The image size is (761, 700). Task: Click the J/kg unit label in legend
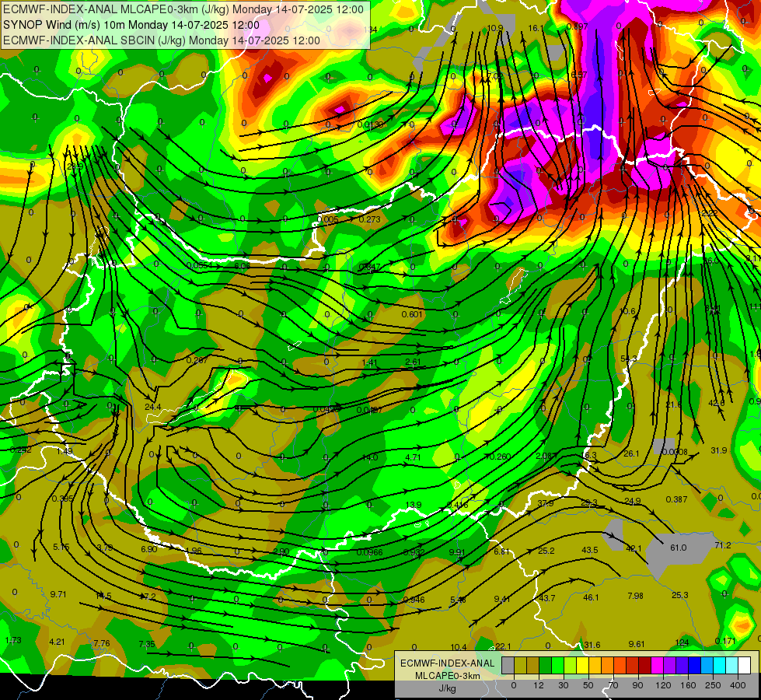coord(448,688)
